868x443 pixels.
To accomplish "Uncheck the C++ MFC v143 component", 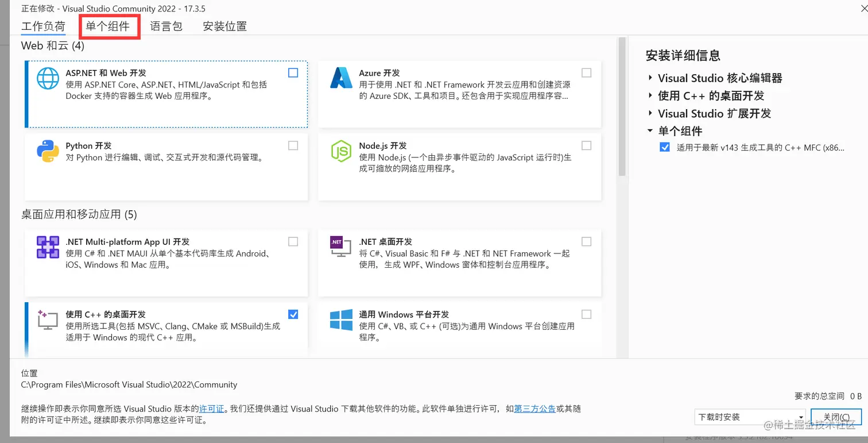I will [665, 147].
